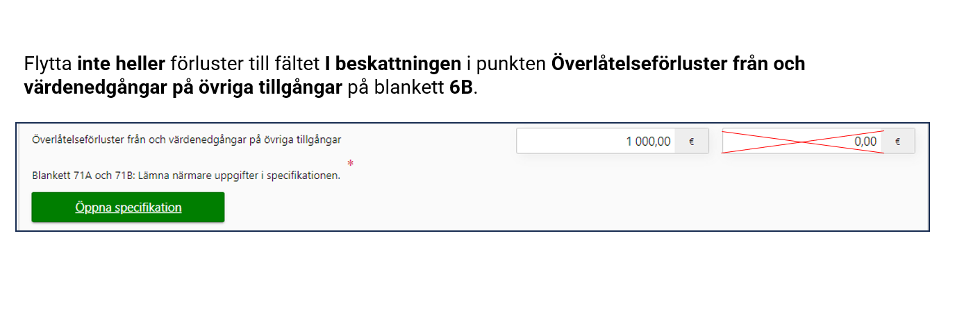The height and width of the screenshot is (313, 980).
Task: Click the phrase "förluster till fältet"
Action: pos(244,65)
